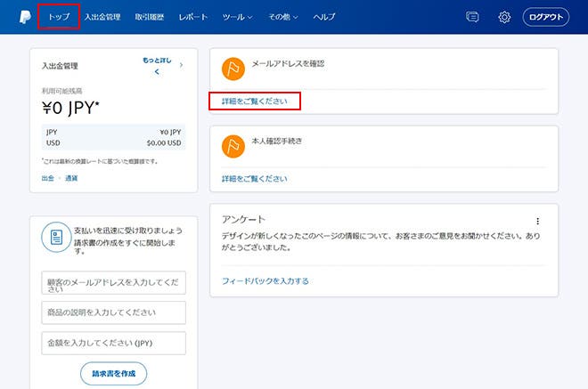Click the USD $0.00 USD balance row
The width and height of the screenshot is (588, 389).
click(114, 142)
